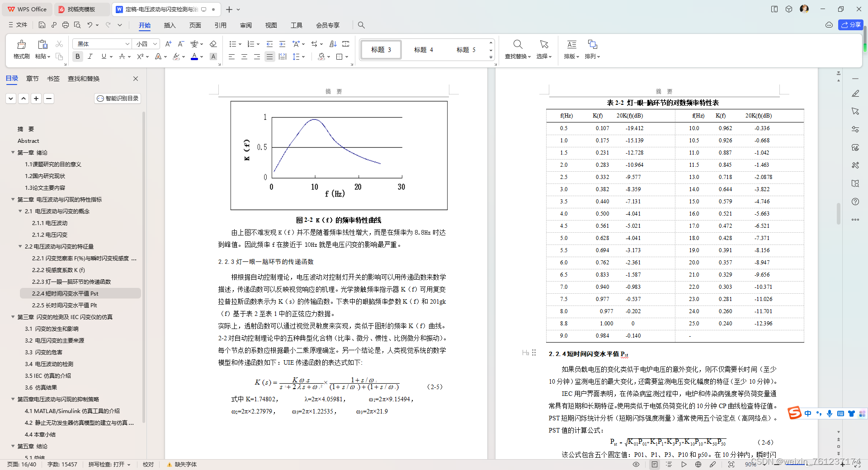Click the Layout (排版) icon
Screen dimensions: 868x470
(x=571, y=44)
